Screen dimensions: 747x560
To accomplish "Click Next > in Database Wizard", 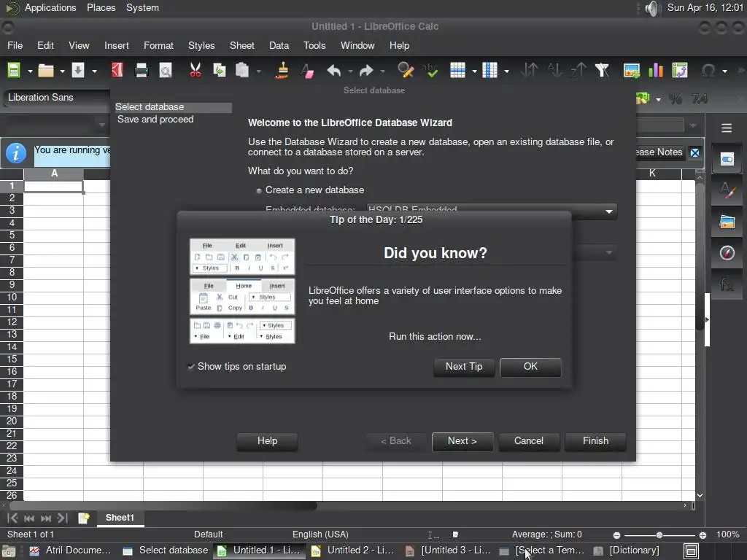I will tap(462, 441).
